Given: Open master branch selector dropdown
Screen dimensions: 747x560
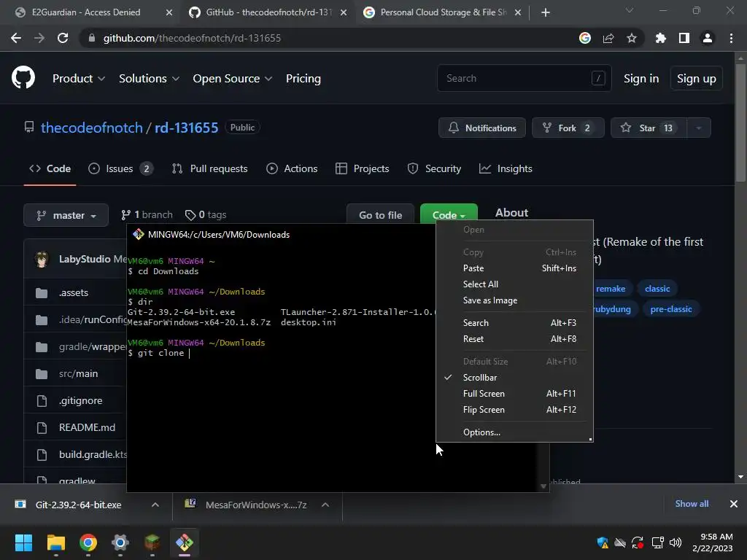Looking at the screenshot, I should click(66, 215).
